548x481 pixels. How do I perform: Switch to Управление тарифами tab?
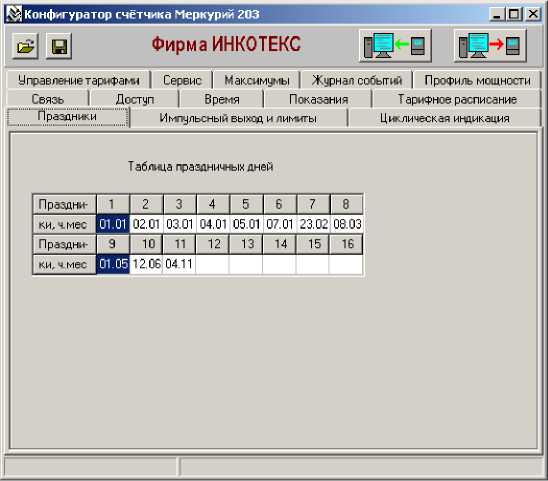pos(78,80)
